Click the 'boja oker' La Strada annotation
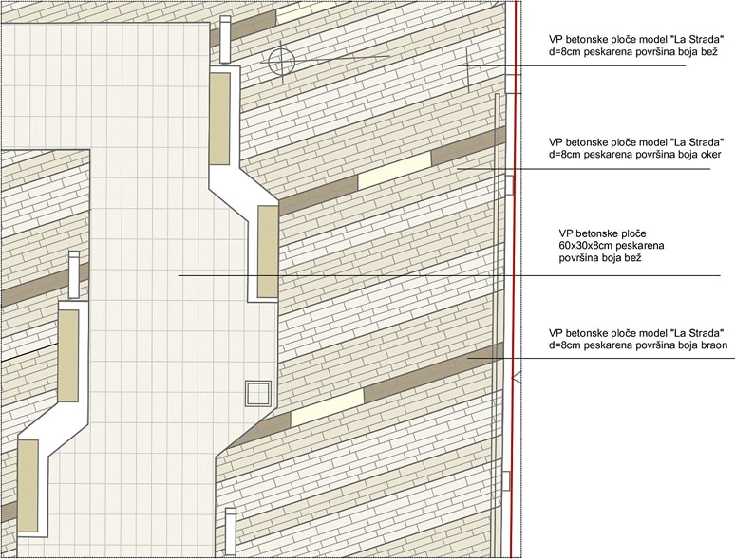The image size is (735, 560). coord(634,148)
